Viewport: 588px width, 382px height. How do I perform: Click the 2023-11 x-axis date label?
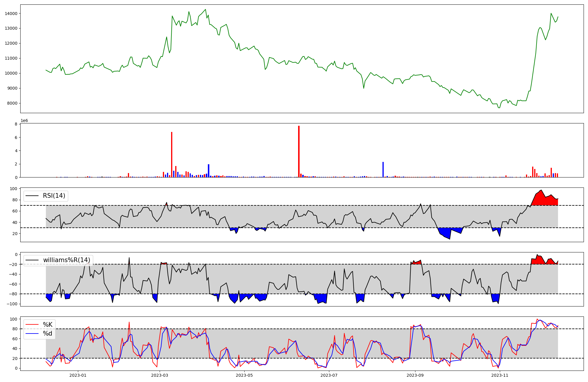[500, 375]
